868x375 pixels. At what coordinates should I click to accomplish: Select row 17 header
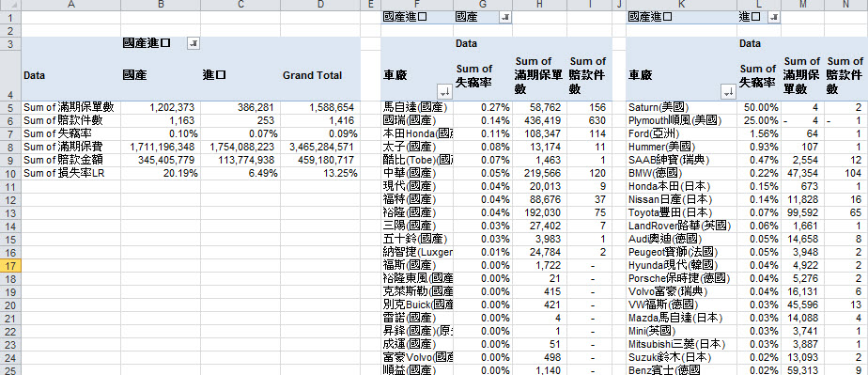(10, 265)
